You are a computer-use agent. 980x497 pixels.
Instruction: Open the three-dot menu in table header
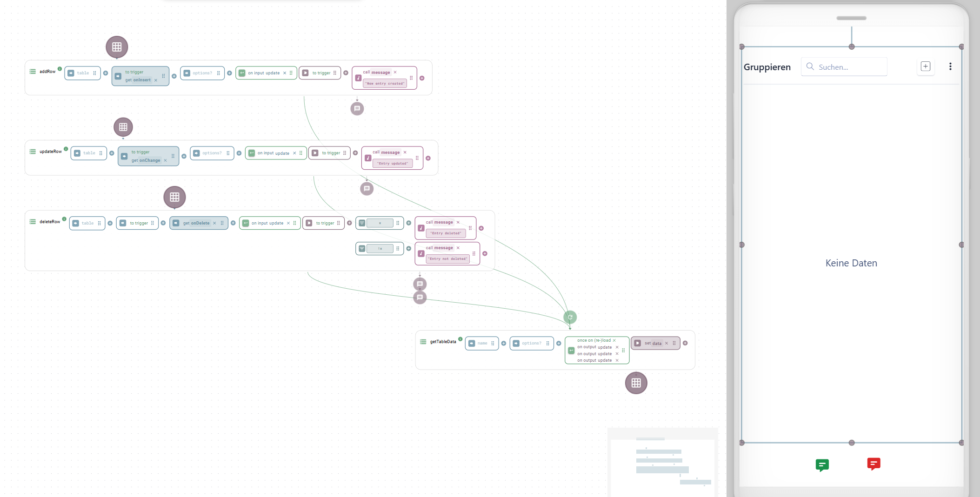950,66
